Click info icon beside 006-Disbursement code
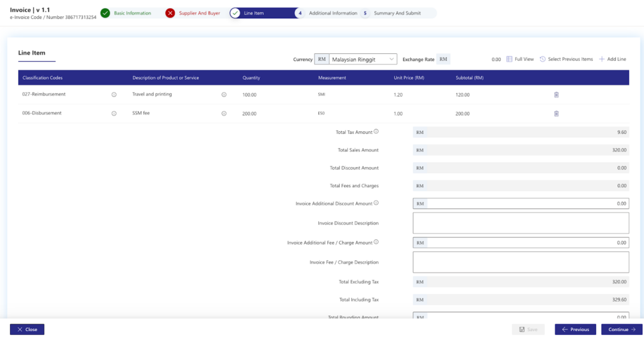Viewport: 644px width, 338px height. click(x=114, y=114)
